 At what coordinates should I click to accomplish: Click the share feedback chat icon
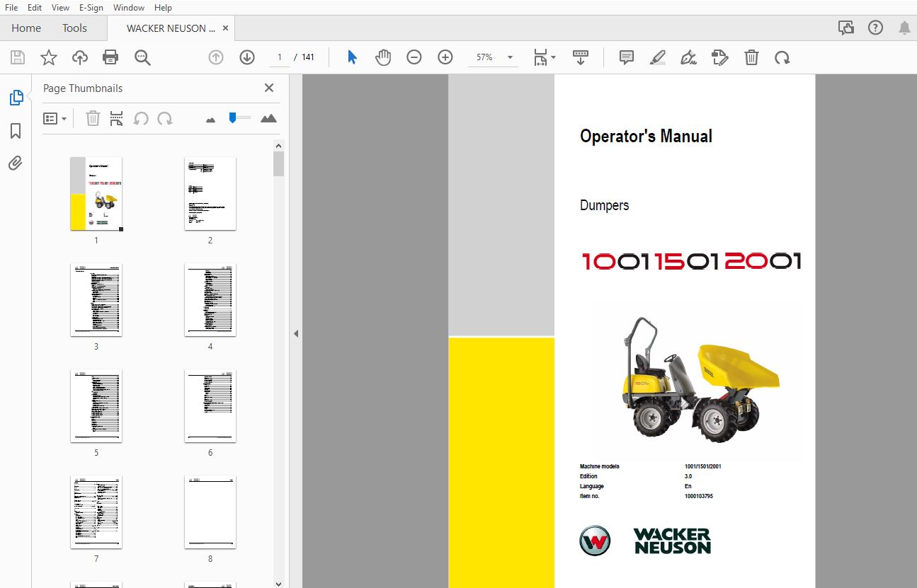click(x=845, y=28)
